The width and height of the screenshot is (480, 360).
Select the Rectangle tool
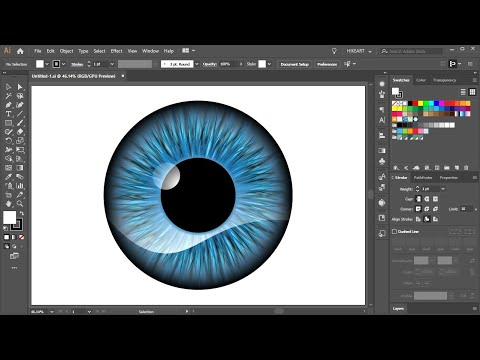(9, 123)
